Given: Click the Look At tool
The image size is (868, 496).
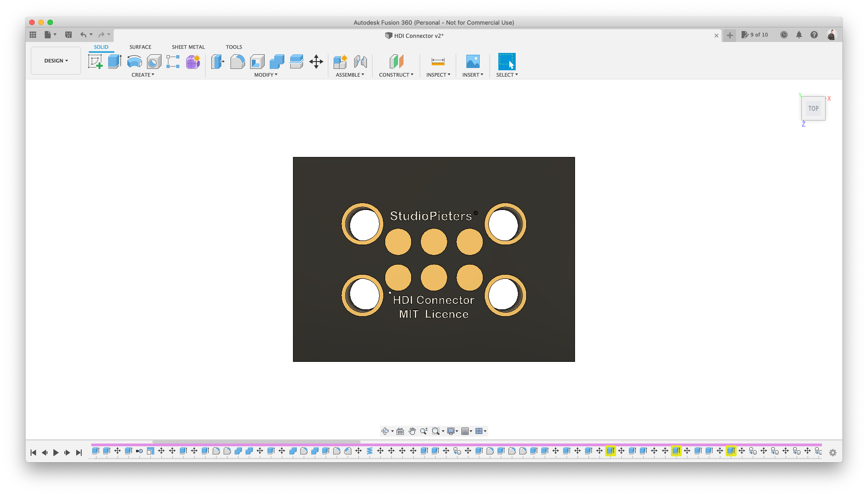Looking at the screenshot, I should (x=400, y=431).
